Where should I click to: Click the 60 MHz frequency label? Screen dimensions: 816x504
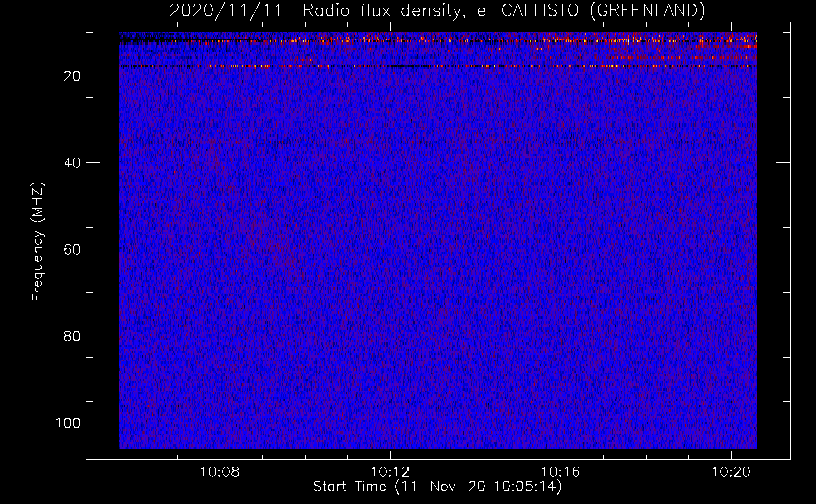click(72, 249)
